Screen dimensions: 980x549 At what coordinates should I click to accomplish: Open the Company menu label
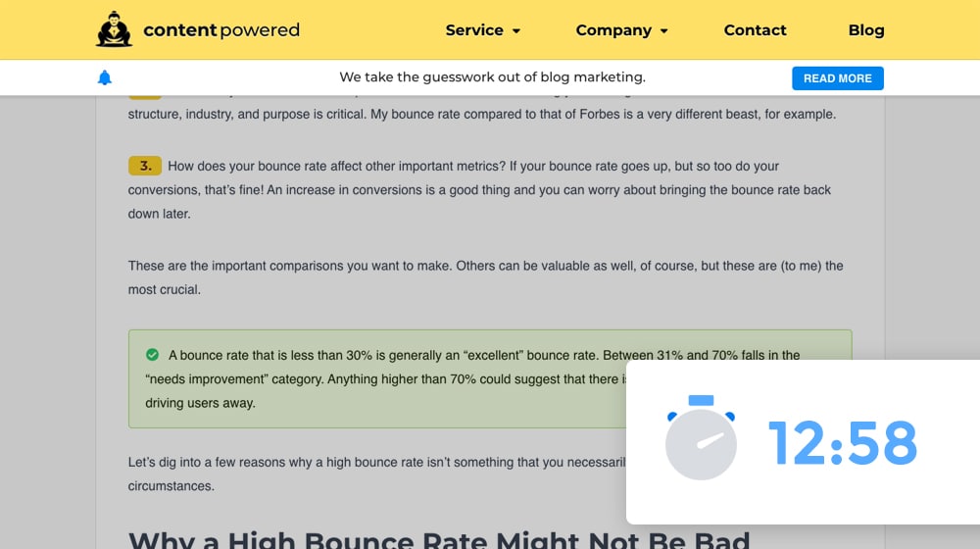613,30
